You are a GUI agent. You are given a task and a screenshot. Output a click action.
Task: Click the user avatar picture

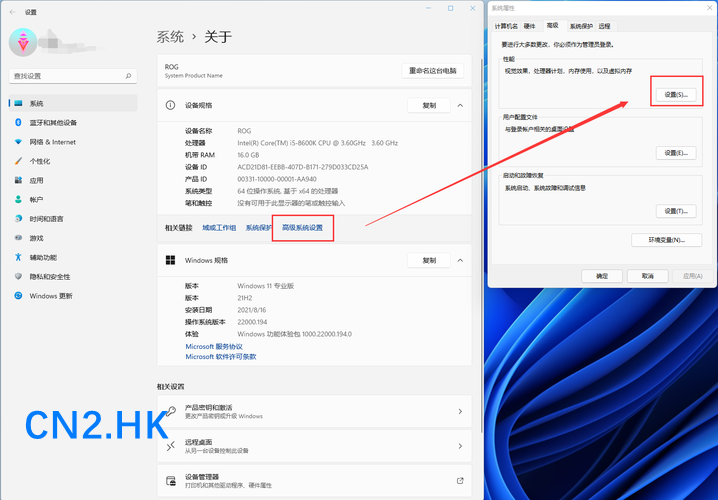[x=23, y=42]
